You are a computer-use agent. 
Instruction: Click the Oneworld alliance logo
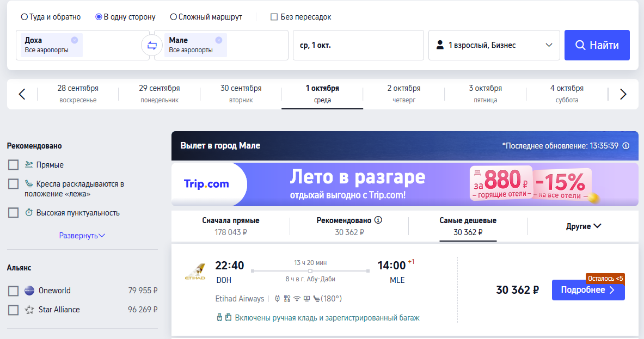tap(29, 291)
